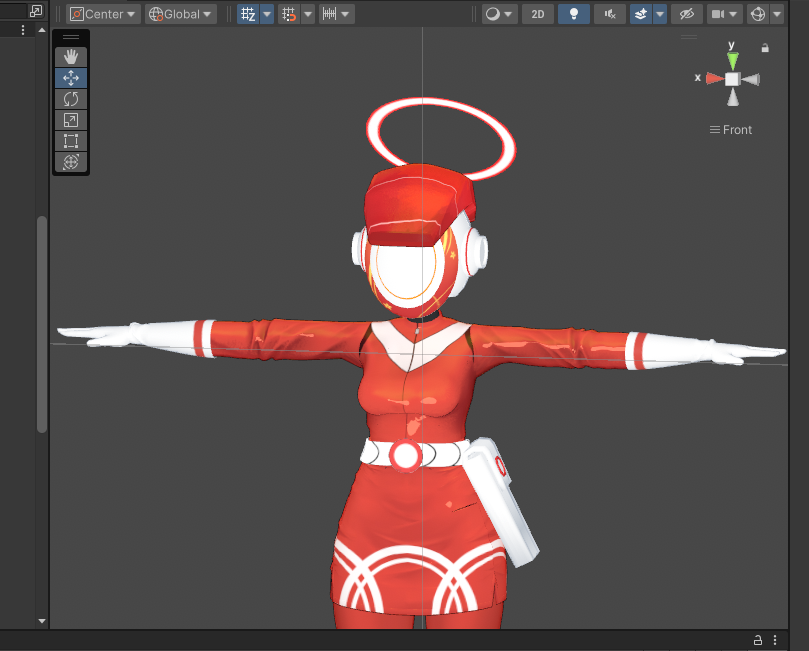The height and width of the screenshot is (651, 809).
Task: Open the Global handle rotation dropdown
Action: pyautogui.click(x=181, y=14)
